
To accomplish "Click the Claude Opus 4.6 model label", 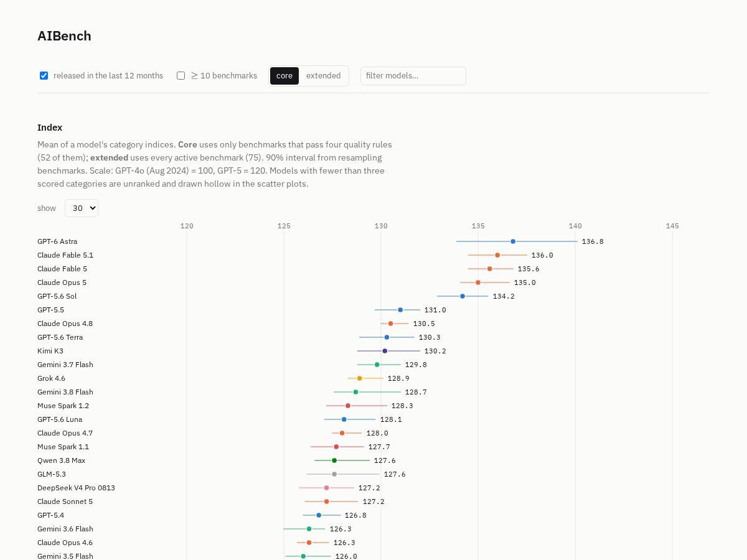I will 65,543.
